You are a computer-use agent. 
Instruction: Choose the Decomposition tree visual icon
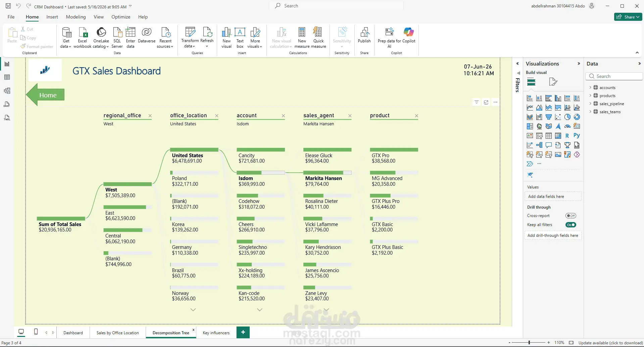coord(539,145)
